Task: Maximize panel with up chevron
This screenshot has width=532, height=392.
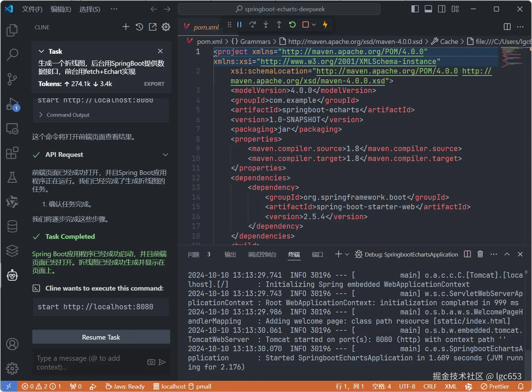Action: click(507, 254)
